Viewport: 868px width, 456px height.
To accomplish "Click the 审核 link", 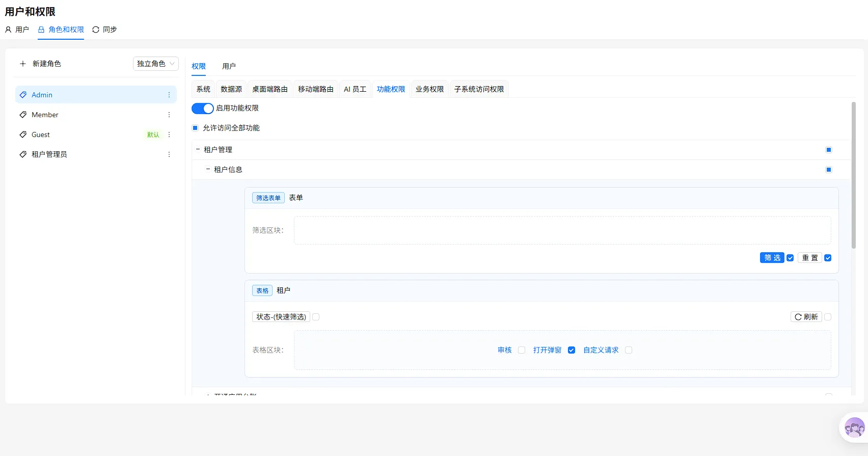I will click(x=505, y=350).
